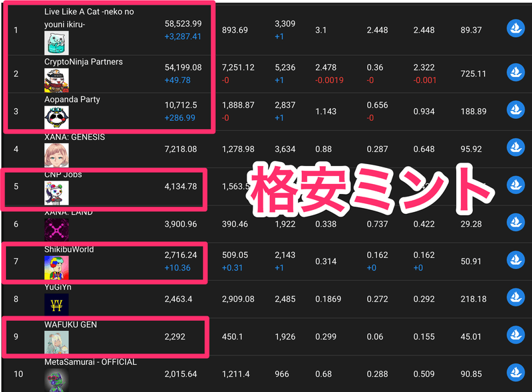Select the value 893.69
Viewport: 532px width, 392px height.
pyautogui.click(x=235, y=30)
